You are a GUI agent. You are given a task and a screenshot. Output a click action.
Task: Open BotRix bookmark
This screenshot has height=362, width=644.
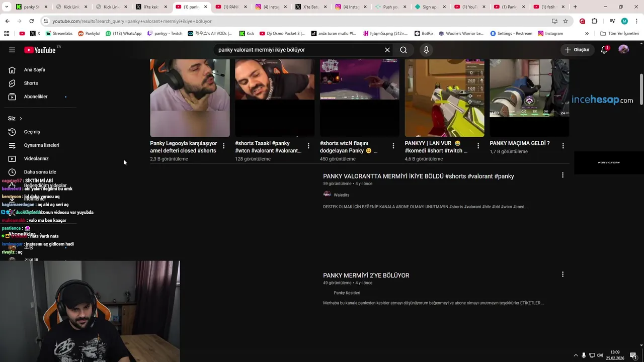(x=424, y=34)
